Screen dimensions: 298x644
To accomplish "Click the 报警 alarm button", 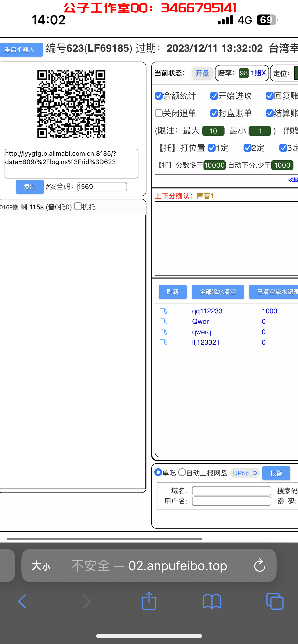I will click(x=276, y=473).
